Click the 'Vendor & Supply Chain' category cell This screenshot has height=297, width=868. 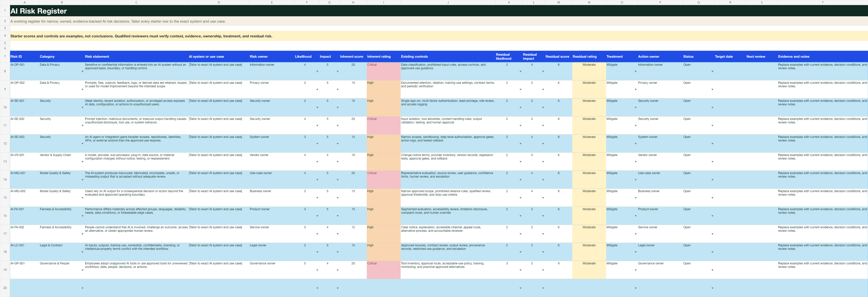coord(62,162)
